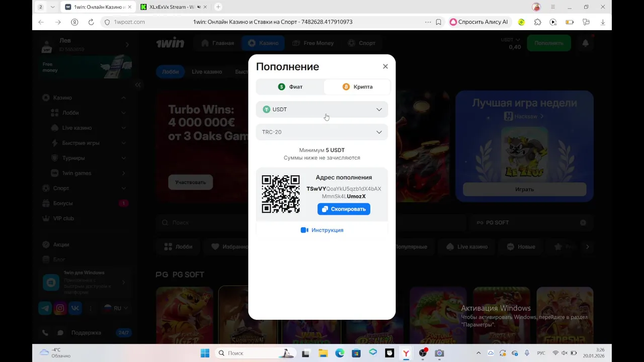Image resolution: width=644 pixels, height=362 pixels.
Task: Reload the page with the refresh icon
Action: (x=91, y=22)
